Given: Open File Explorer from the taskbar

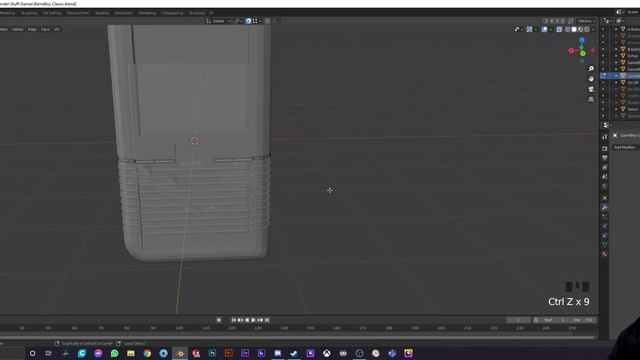Looking at the screenshot, I should (x=131, y=353).
